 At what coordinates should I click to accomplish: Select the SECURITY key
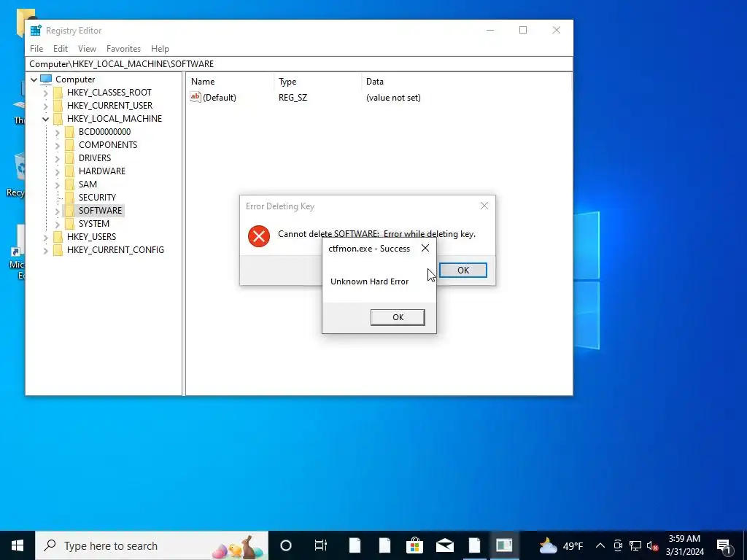[97, 197]
